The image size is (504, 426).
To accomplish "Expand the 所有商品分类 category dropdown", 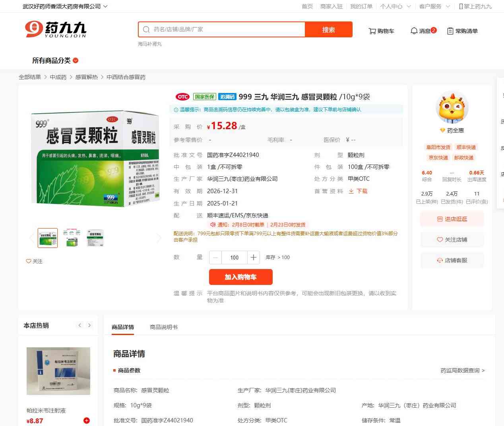I will [x=55, y=60].
